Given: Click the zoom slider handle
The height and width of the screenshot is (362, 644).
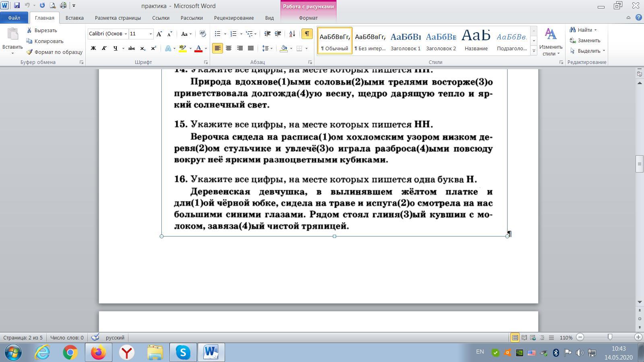Looking at the screenshot, I should pos(610,337).
